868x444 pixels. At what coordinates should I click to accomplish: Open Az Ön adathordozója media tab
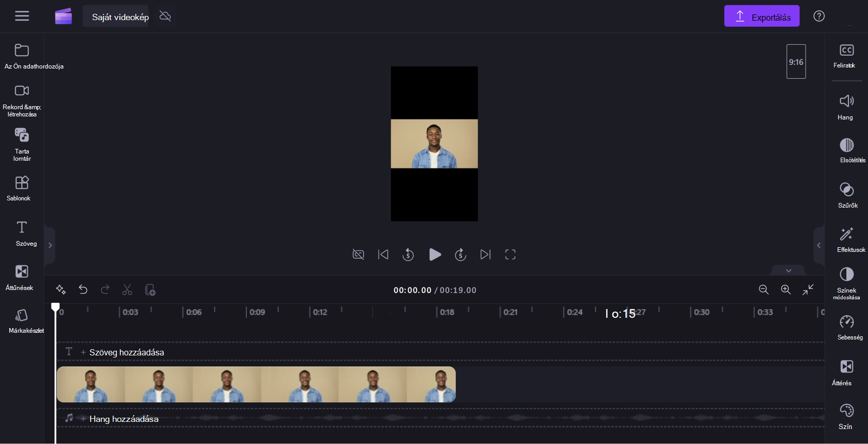tap(22, 56)
